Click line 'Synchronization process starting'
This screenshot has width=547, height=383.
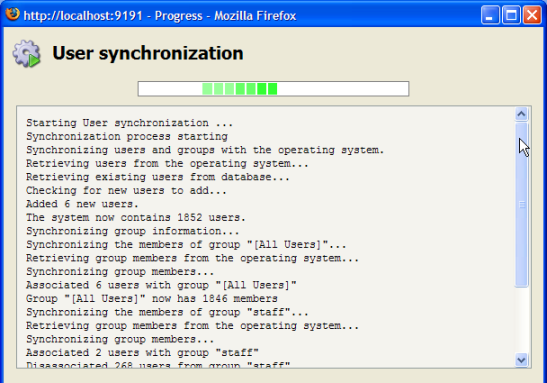127,136
